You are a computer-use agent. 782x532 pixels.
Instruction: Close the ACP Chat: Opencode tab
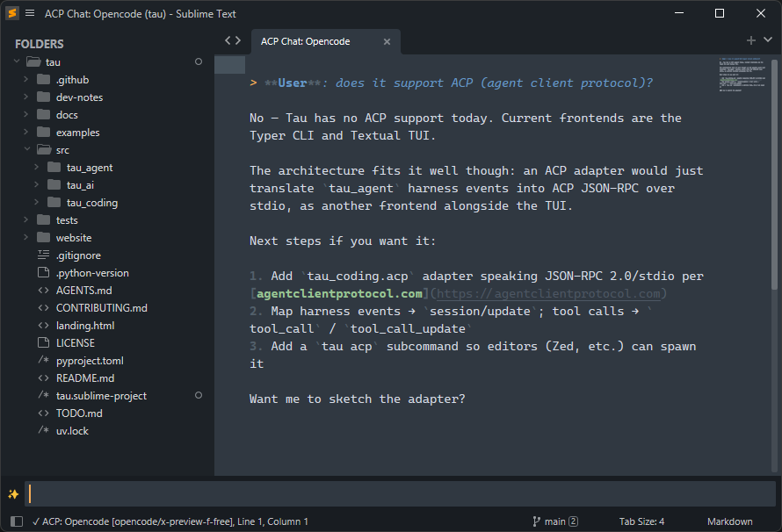[387, 42]
